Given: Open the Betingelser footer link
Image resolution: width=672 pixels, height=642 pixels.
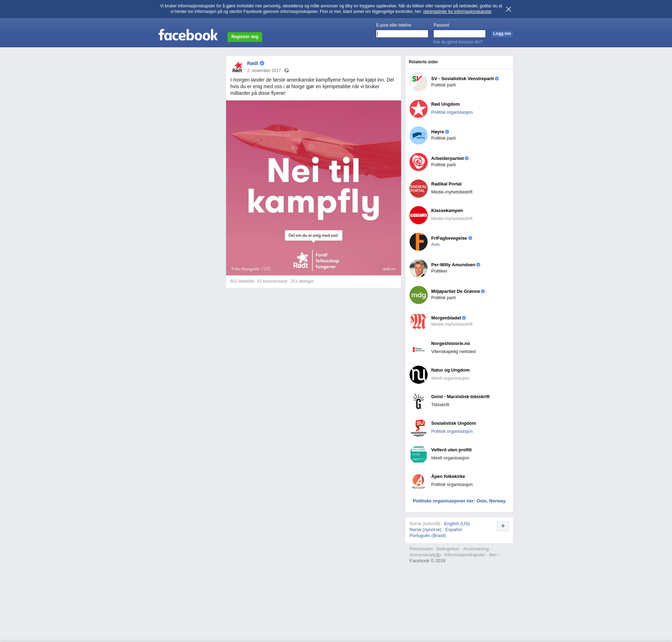Looking at the screenshot, I should coord(448,549).
